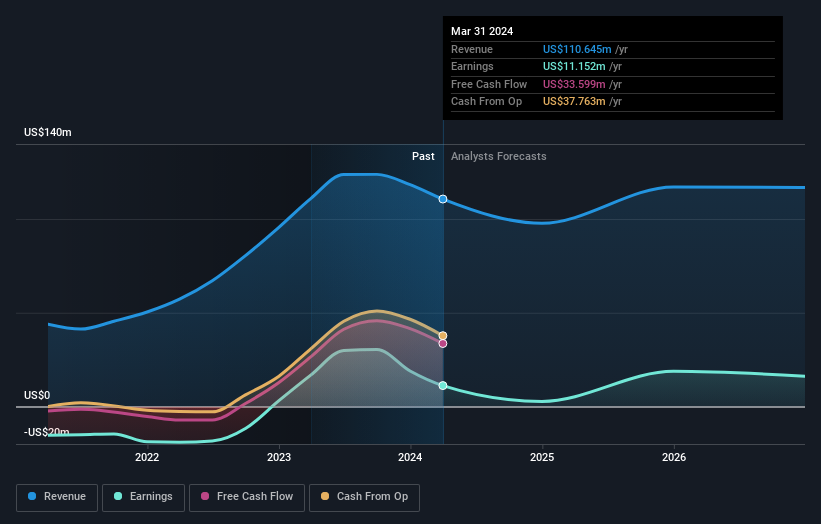Click the 2024 x-axis label

pyautogui.click(x=410, y=457)
